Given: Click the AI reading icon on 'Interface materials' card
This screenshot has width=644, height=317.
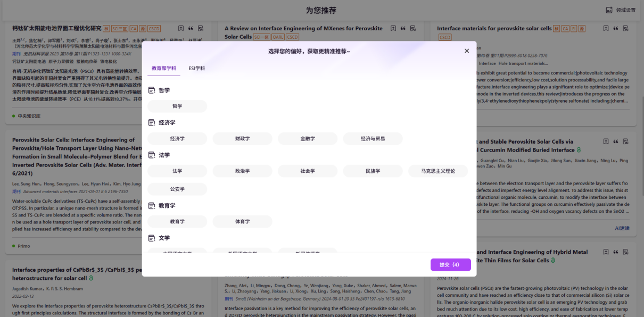Looking at the screenshot, I should pyautogui.click(x=625, y=28).
